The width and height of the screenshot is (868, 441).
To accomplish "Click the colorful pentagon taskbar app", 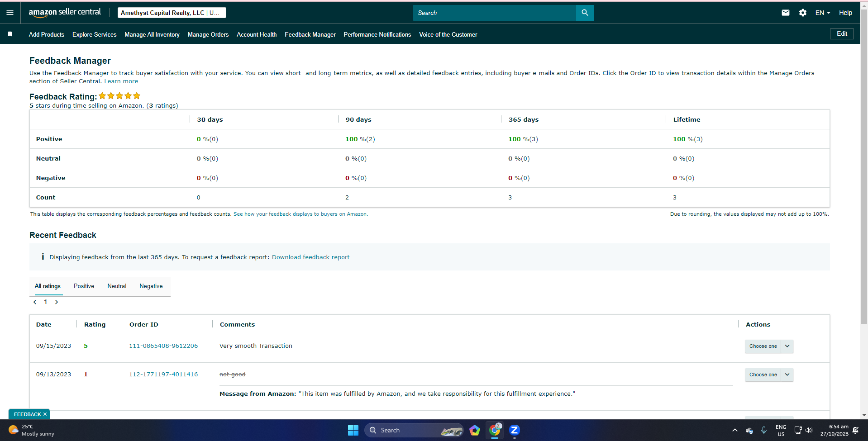I will coord(475,430).
